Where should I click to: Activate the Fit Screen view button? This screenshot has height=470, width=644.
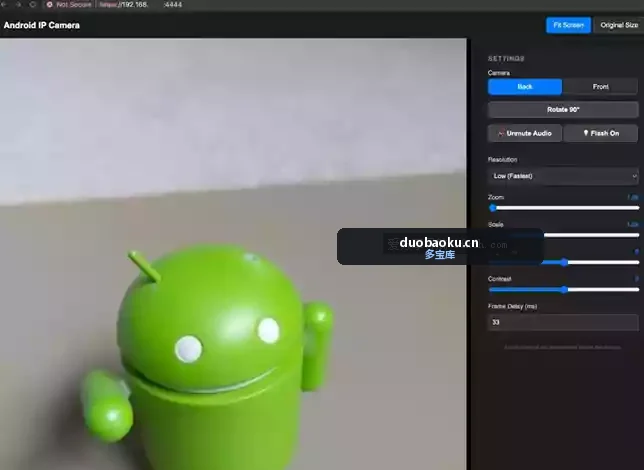pos(568,25)
